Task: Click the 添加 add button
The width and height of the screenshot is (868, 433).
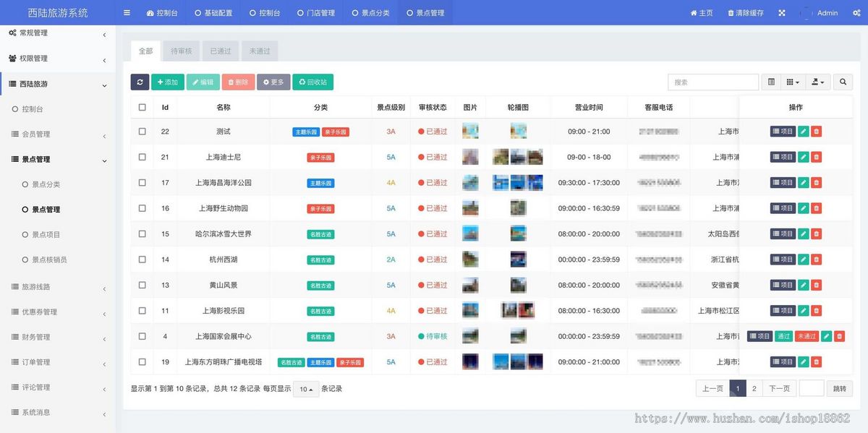Action: pos(167,82)
